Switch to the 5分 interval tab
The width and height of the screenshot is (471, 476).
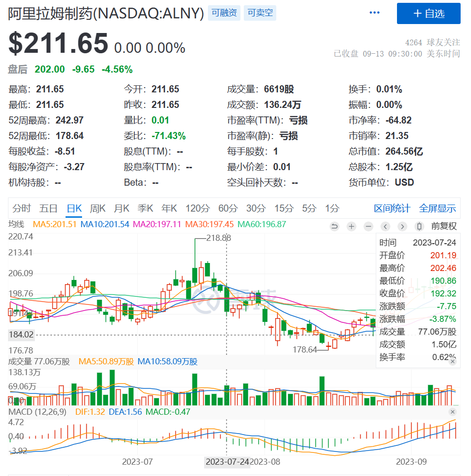309,208
